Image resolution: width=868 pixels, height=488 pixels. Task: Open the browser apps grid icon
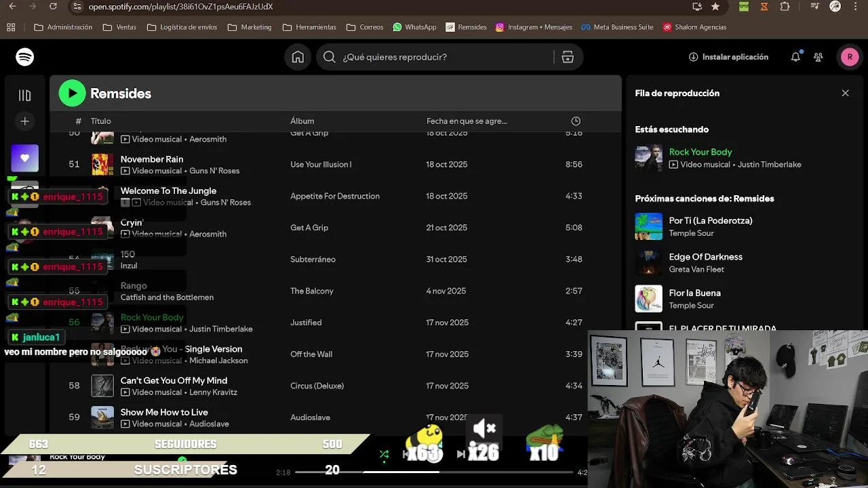[x=11, y=27]
